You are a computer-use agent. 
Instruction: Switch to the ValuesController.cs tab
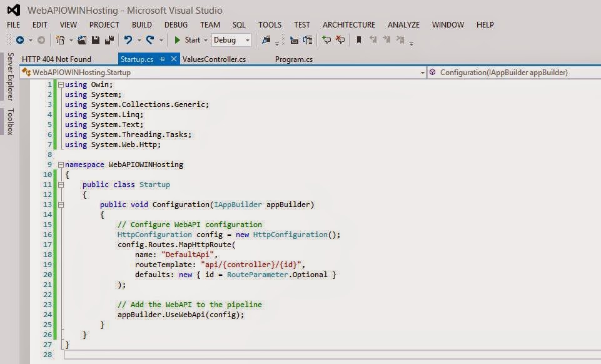point(214,59)
